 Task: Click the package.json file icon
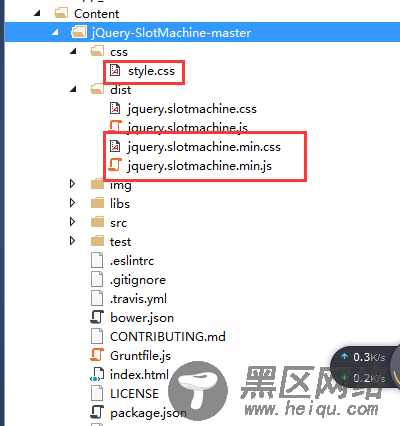point(97,412)
